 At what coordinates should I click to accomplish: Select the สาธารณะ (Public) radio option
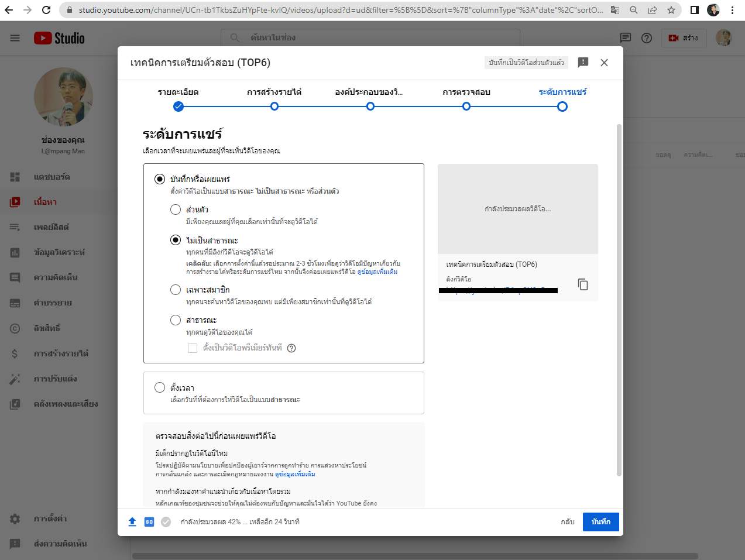point(176,320)
